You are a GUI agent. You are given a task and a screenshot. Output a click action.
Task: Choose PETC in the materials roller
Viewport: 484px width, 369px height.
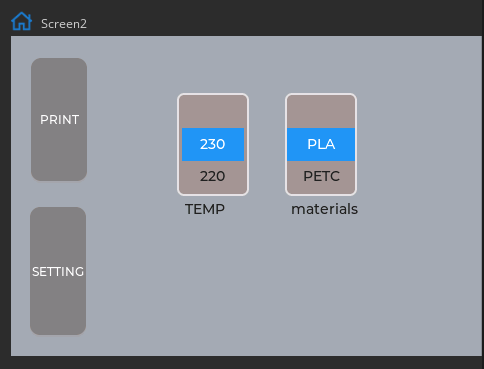pyautogui.click(x=321, y=176)
